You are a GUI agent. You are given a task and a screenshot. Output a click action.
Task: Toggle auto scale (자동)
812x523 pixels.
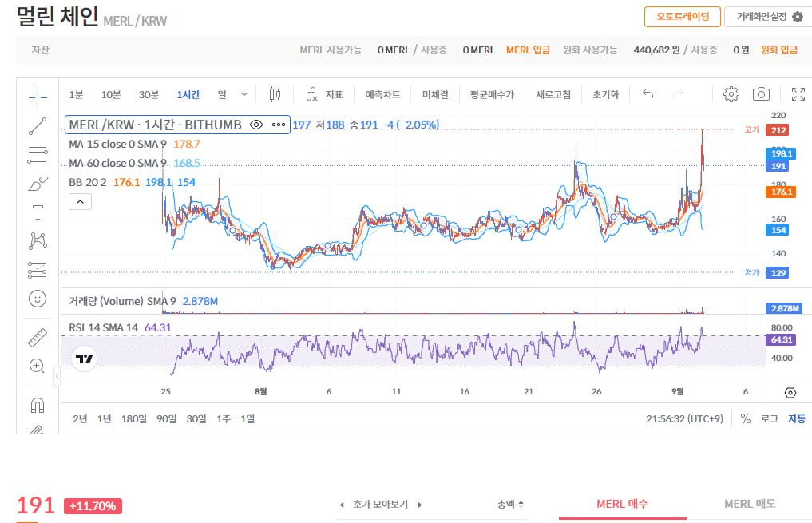(797, 418)
